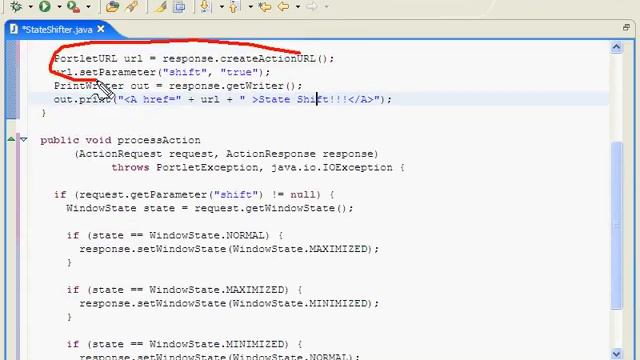Go to Next Annotation down arrow
The height and width of the screenshot is (360, 640).
pos(205,6)
